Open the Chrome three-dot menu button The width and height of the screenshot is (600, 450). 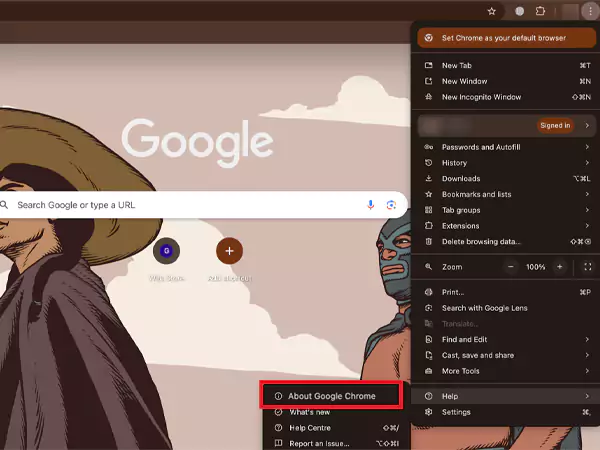tap(590, 11)
